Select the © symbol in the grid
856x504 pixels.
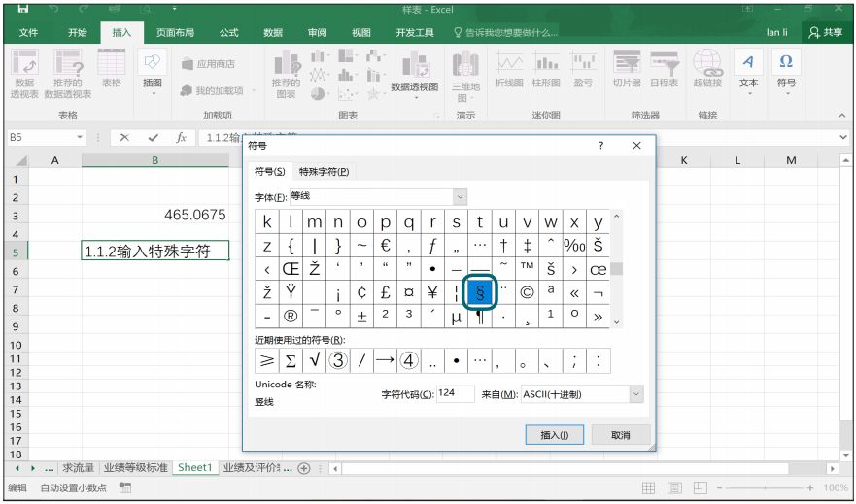click(527, 293)
